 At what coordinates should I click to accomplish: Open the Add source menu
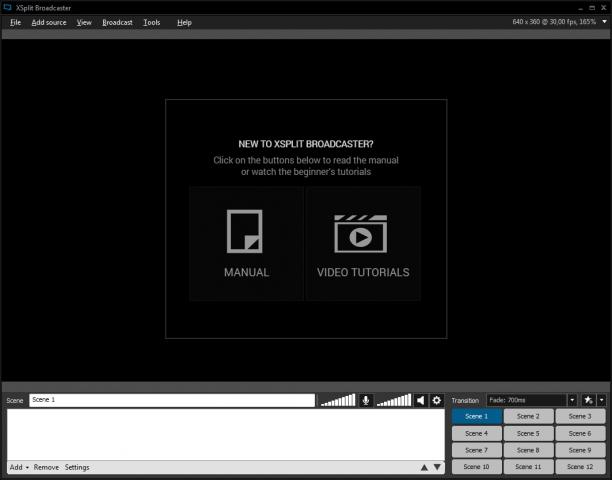49,23
